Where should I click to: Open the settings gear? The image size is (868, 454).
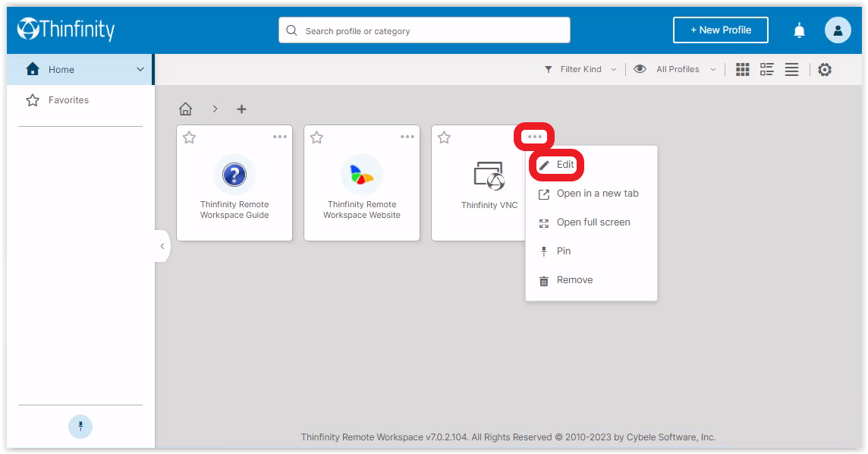825,69
